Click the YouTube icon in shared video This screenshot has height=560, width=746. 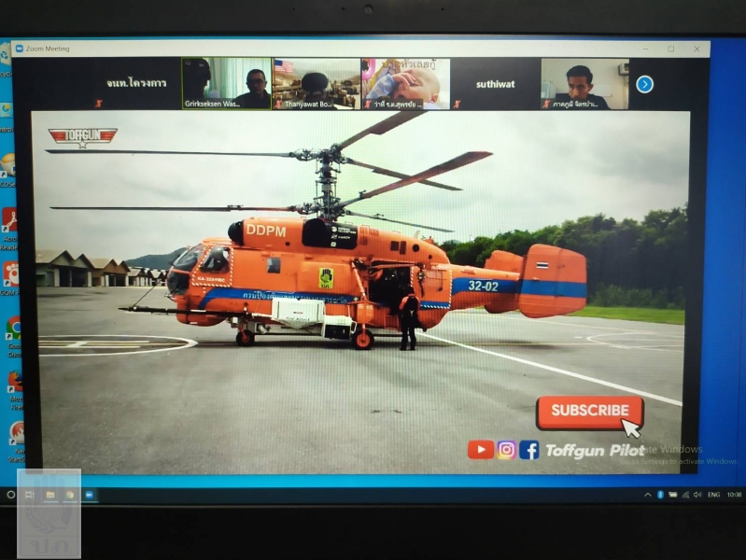(481, 450)
